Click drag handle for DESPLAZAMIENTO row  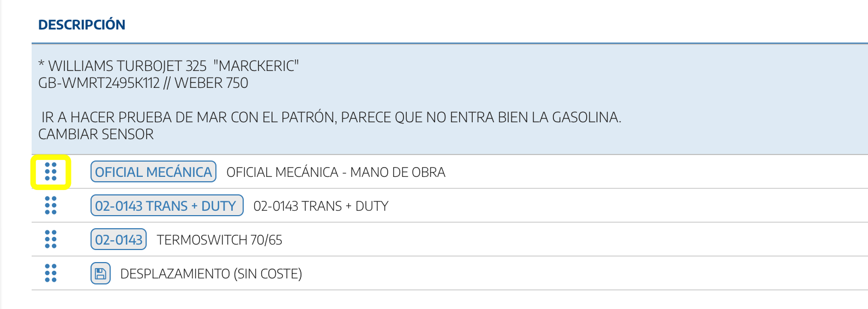click(51, 273)
